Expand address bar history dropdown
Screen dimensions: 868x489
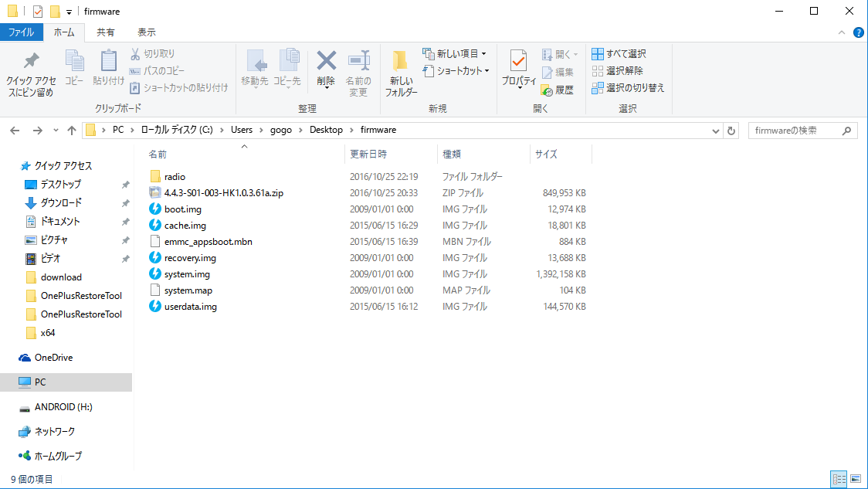[x=715, y=131]
